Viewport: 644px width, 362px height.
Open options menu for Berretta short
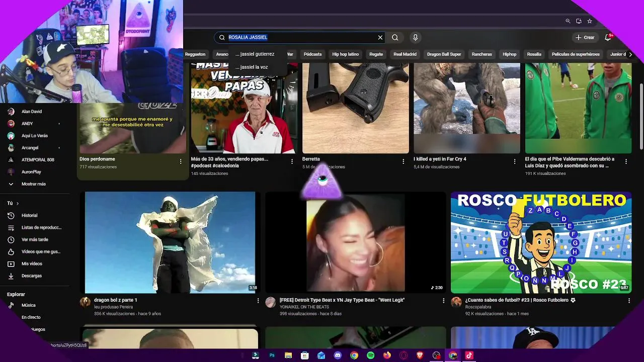[403, 161]
